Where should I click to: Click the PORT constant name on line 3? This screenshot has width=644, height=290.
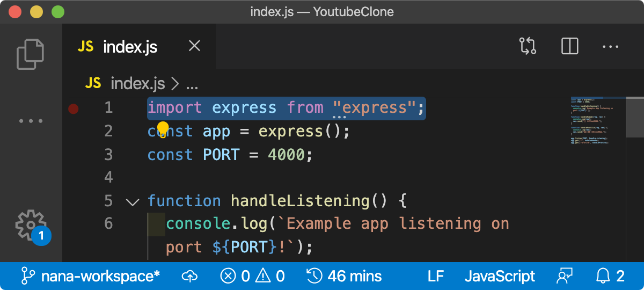pyautogui.click(x=221, y=155)
